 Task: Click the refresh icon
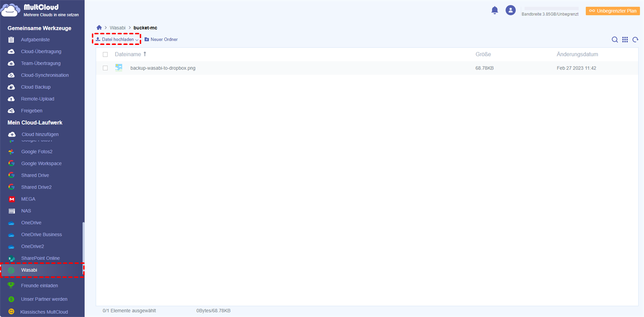[x=635, y=40]
